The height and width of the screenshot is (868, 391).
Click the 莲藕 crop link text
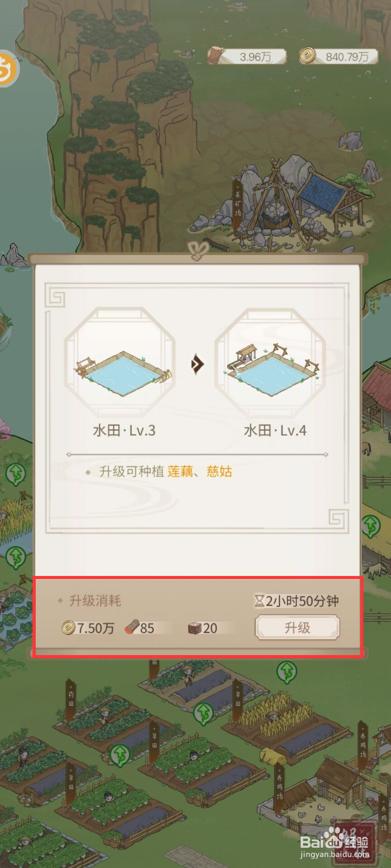pos(180,472)
